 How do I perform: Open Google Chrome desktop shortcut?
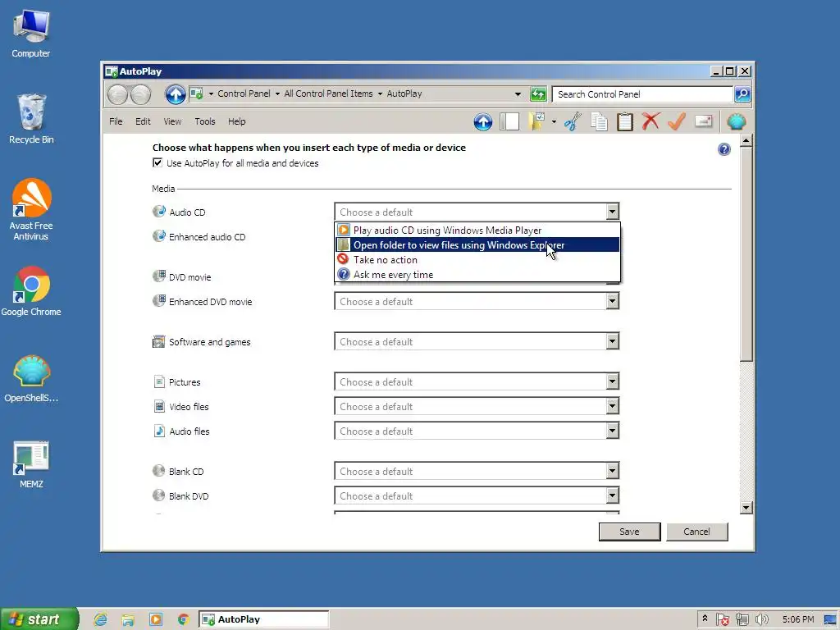pyautogui.click(x=31, y=291)
